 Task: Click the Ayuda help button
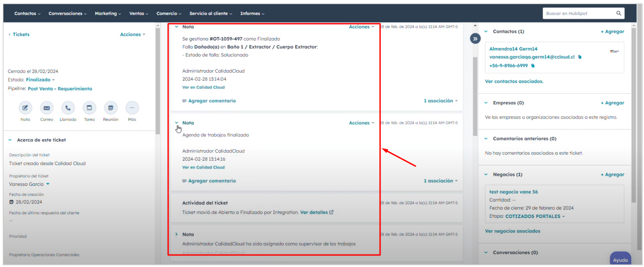pyautogui.click(x=620, y=260)
